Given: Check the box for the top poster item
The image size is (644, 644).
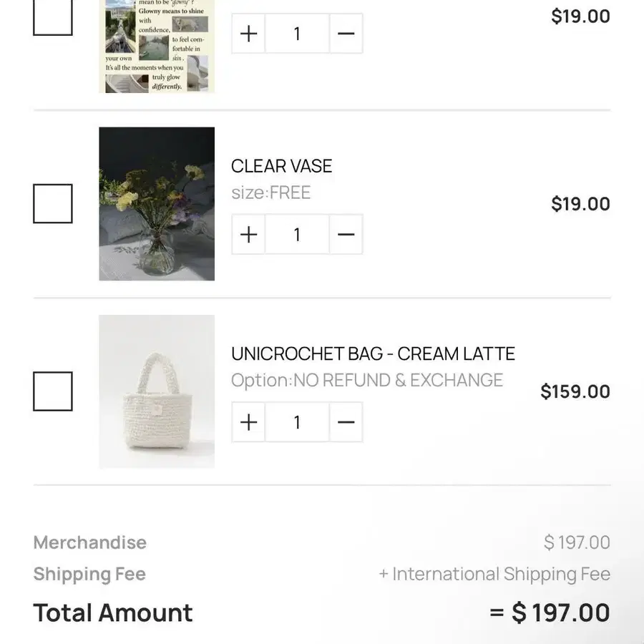Looking at the screenshot, I should (53, 17).
